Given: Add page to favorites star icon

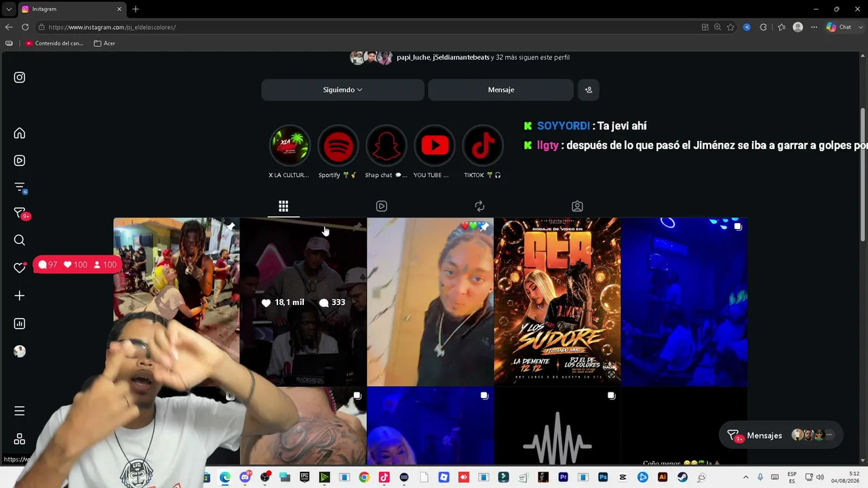Looking at the screenshot, I should tap(730, 27).
